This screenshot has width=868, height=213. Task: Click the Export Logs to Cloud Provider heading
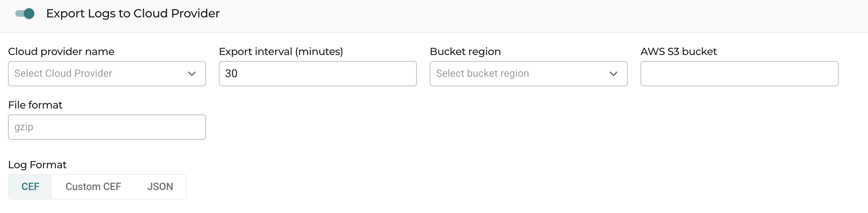point(133,13)
